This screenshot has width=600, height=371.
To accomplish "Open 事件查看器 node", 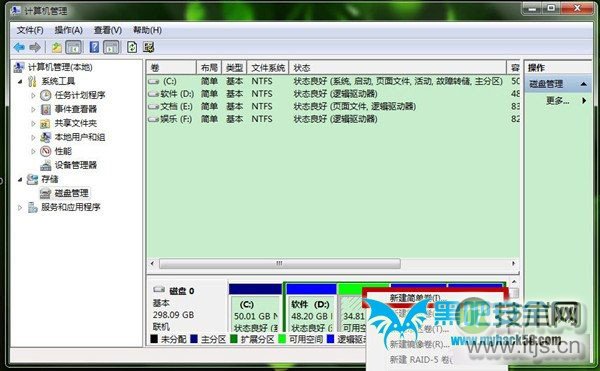I will click(76, 109).
